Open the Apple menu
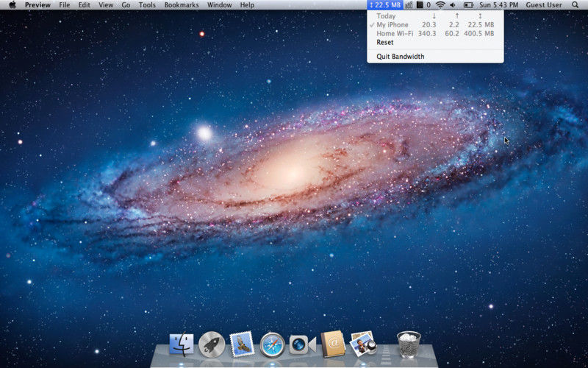 click(x=12, y=5)
